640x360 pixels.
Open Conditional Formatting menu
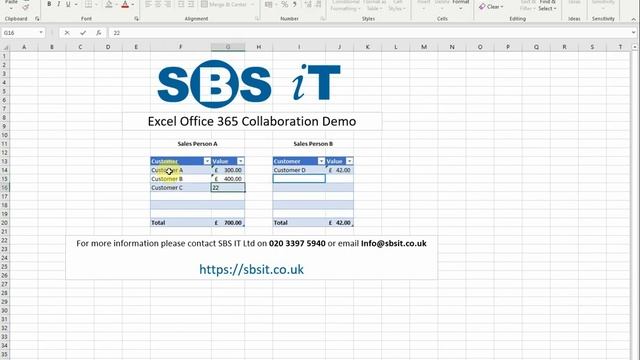pos(345,5)
